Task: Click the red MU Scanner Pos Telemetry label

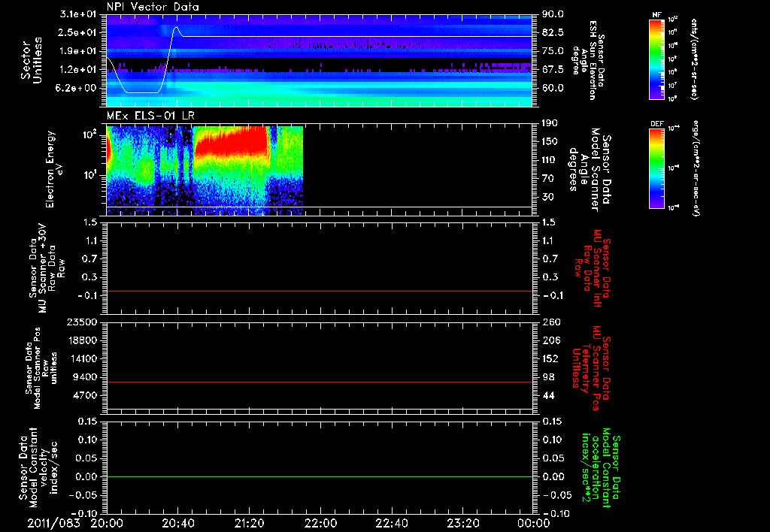Action: pyautogui.click(x=590, y=368)
